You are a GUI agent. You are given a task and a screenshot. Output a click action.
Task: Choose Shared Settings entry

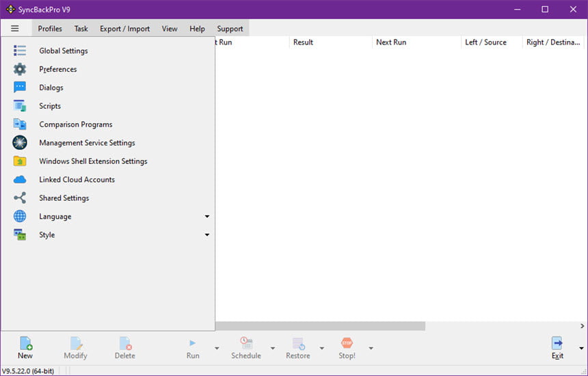[x=107, y=198]
